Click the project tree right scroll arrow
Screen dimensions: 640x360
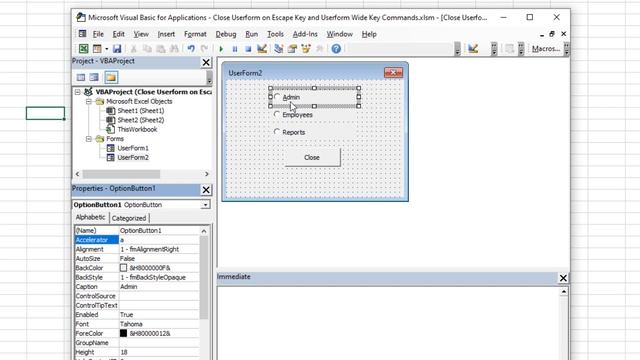(207, 174)
